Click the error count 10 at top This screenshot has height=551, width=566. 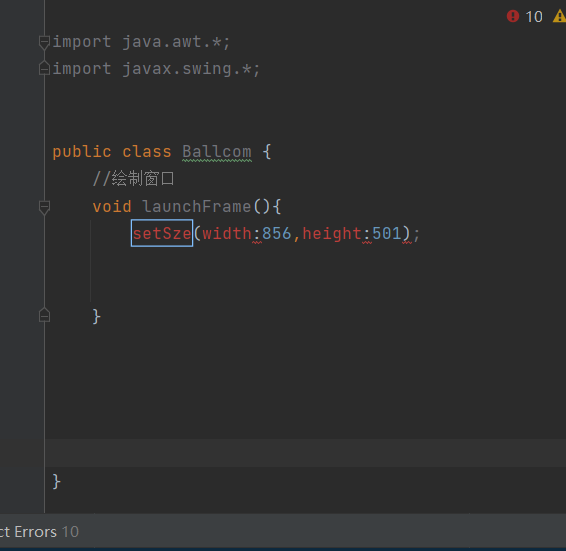coord(534,17)
